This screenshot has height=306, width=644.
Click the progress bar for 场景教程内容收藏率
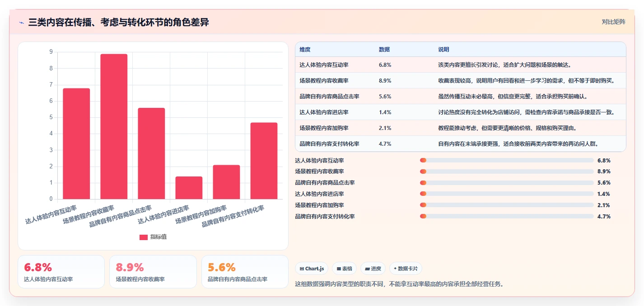(x=507, y=172)
